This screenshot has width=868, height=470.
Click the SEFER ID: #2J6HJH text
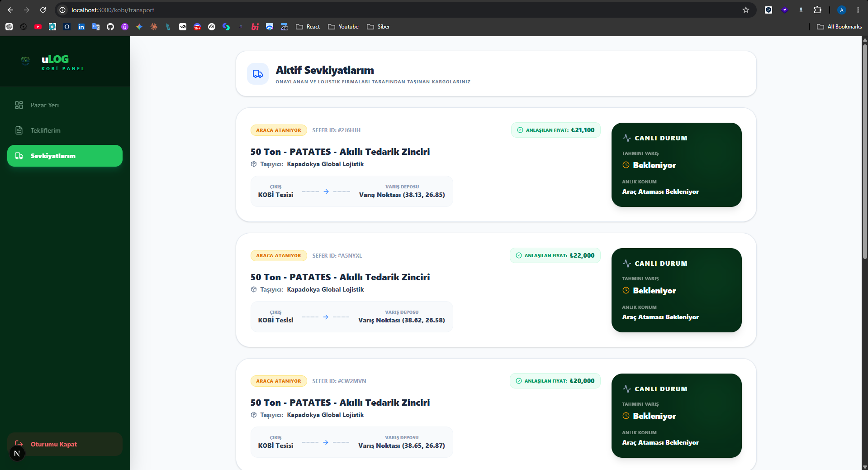[337, 130]
